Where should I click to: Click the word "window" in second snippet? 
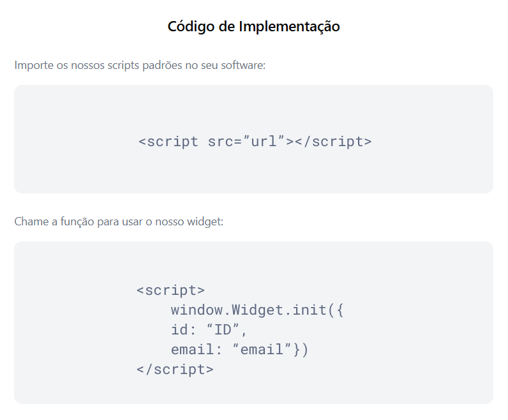(x=197, y=310)
